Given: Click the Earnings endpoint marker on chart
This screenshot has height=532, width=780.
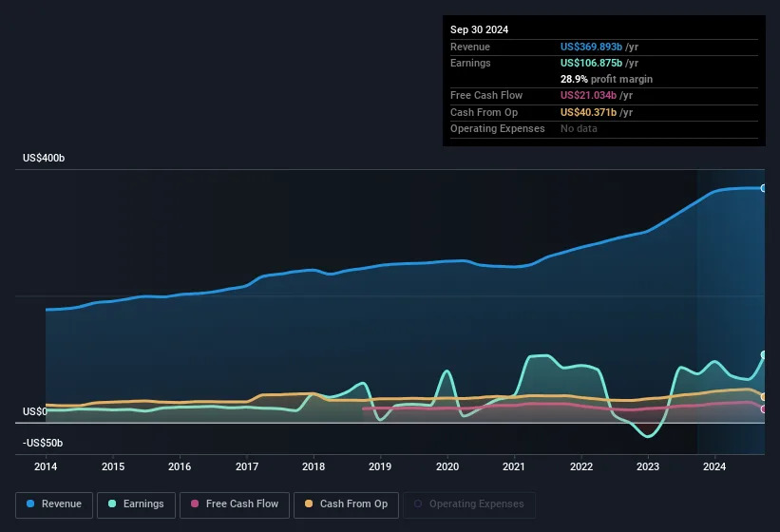Looking at the screenshot, I should (764, 355).
